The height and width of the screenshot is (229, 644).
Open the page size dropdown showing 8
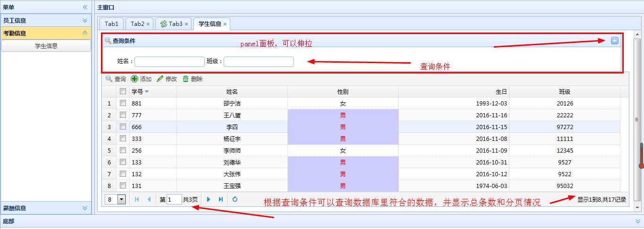pyautogui.click(x=121, y=199)
